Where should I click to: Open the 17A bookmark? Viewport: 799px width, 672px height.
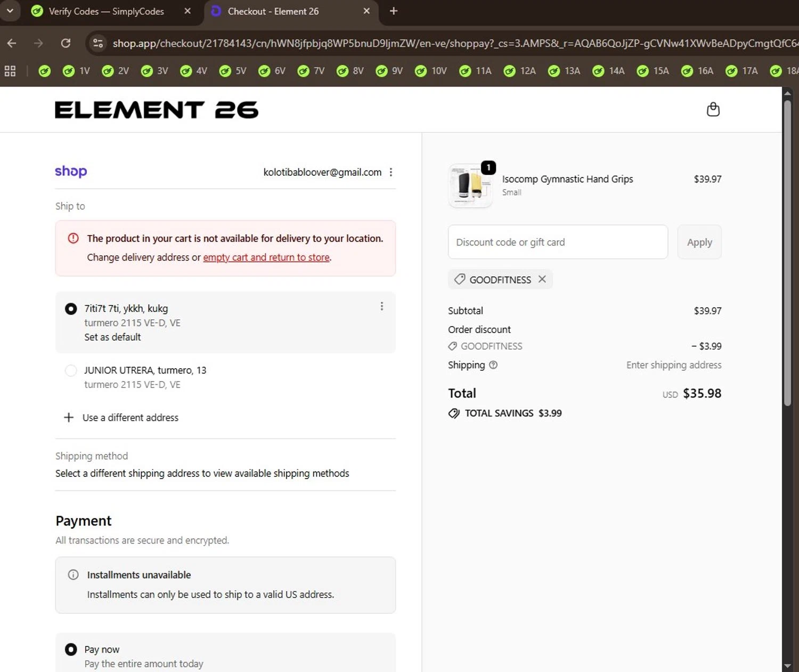click(x=742, y=71)
